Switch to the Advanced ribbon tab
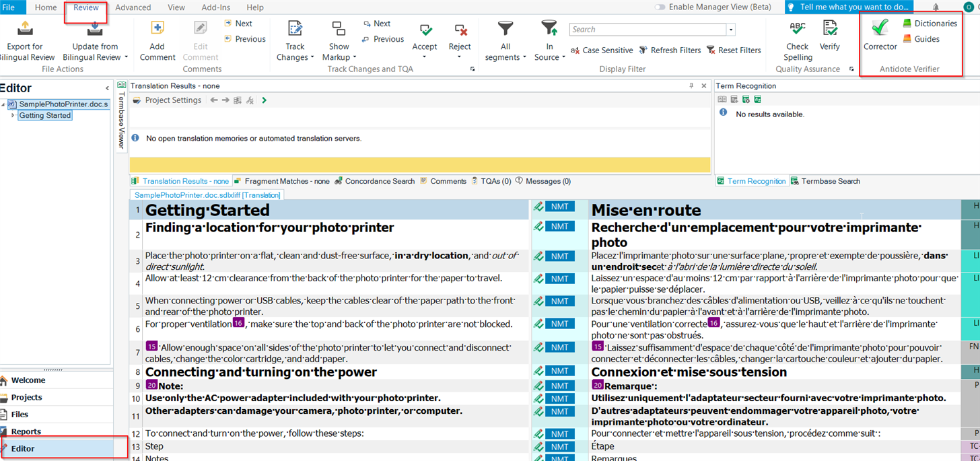 [x=133, y=7]
